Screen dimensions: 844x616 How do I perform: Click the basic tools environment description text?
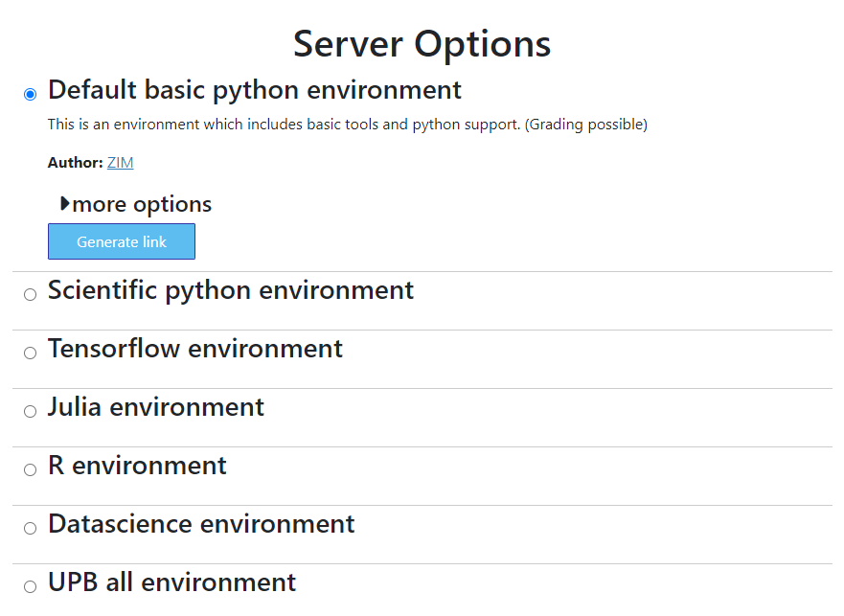(347, 125)
